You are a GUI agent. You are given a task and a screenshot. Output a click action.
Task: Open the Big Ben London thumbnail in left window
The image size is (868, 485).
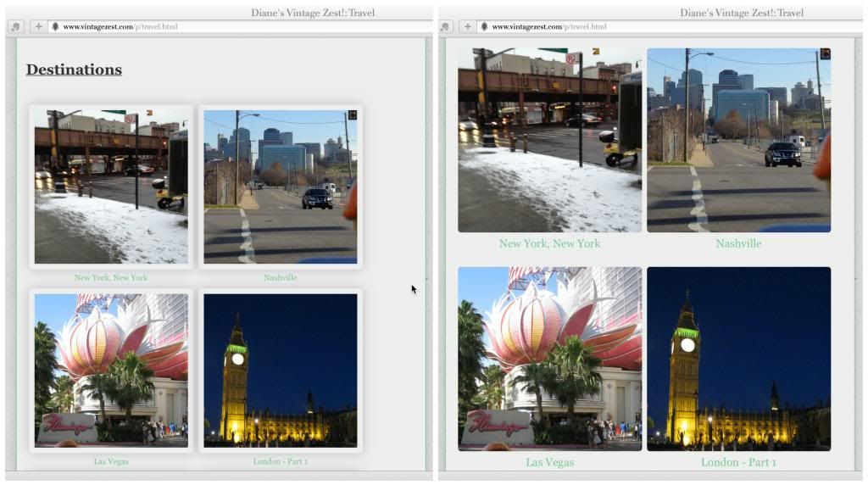click(x=280, y=371)
